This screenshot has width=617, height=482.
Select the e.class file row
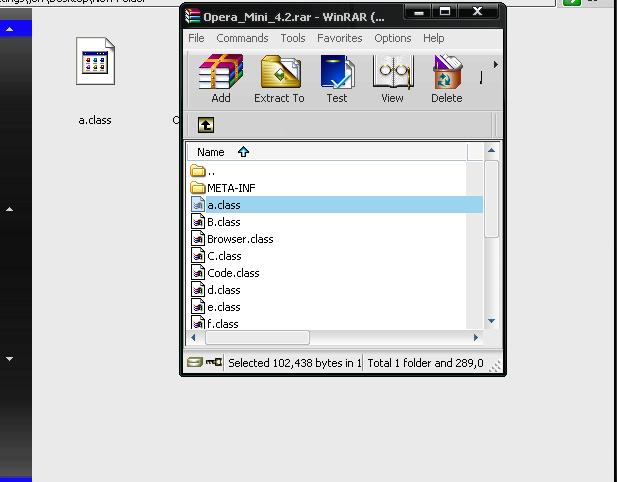tap(334, 307)
